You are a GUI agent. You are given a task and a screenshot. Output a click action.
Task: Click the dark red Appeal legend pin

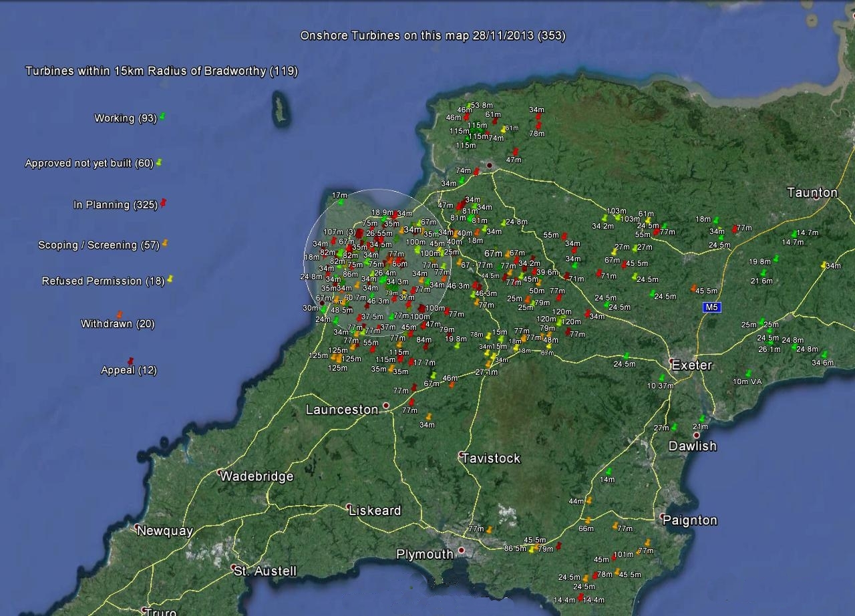coord(130,361)
